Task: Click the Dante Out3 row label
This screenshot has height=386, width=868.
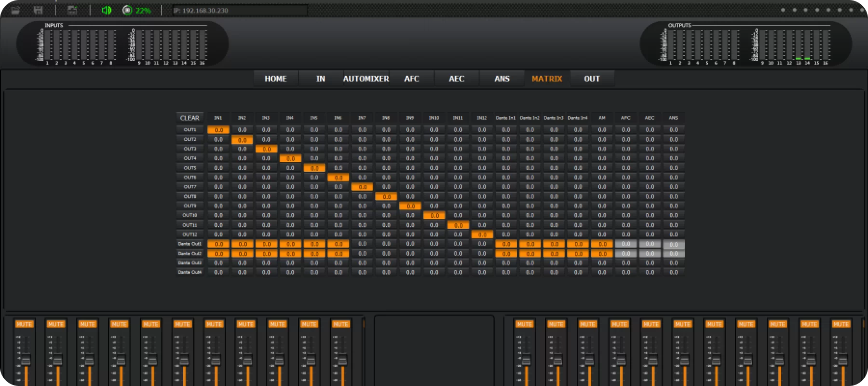Action: [x=190, y=263]
